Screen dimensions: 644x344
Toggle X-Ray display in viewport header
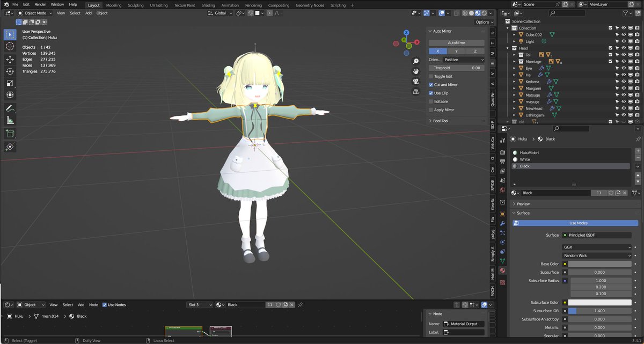pos(456,13)
